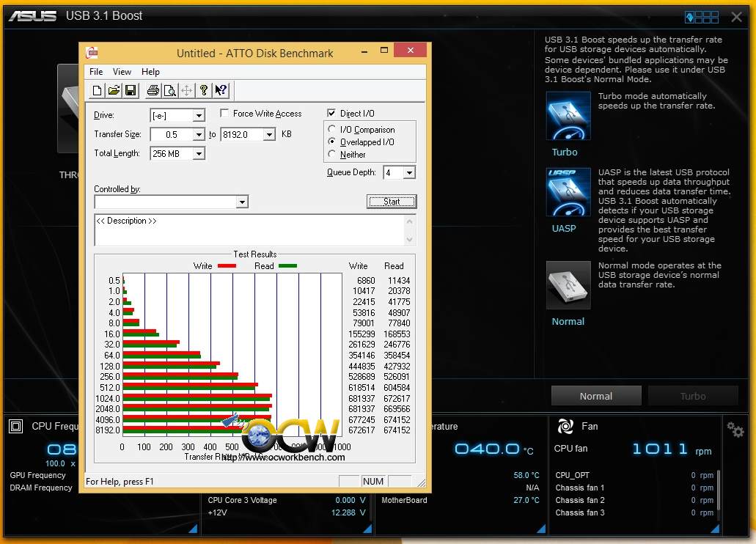
Task: Click the Start benchmark button
Action: [392, 202]
